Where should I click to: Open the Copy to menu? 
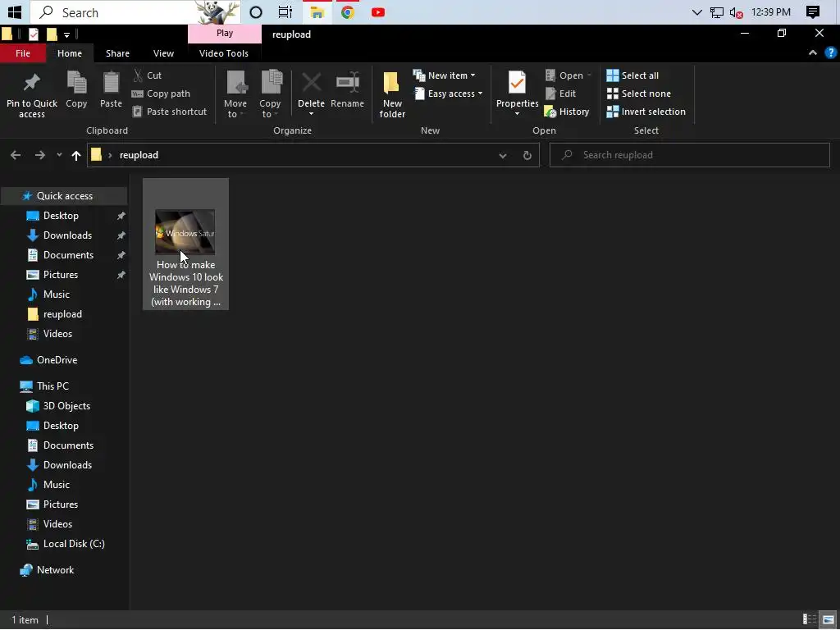pyautogui.click(x=270, y=94)
